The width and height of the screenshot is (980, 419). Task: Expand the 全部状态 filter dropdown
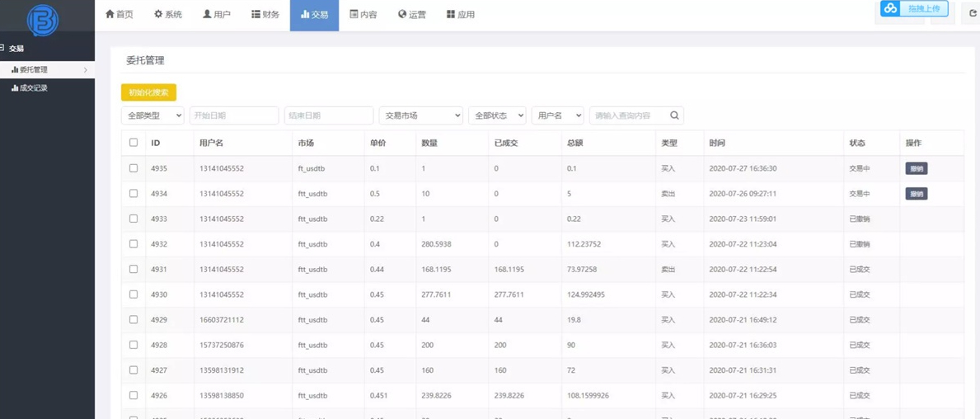[497, 115]
